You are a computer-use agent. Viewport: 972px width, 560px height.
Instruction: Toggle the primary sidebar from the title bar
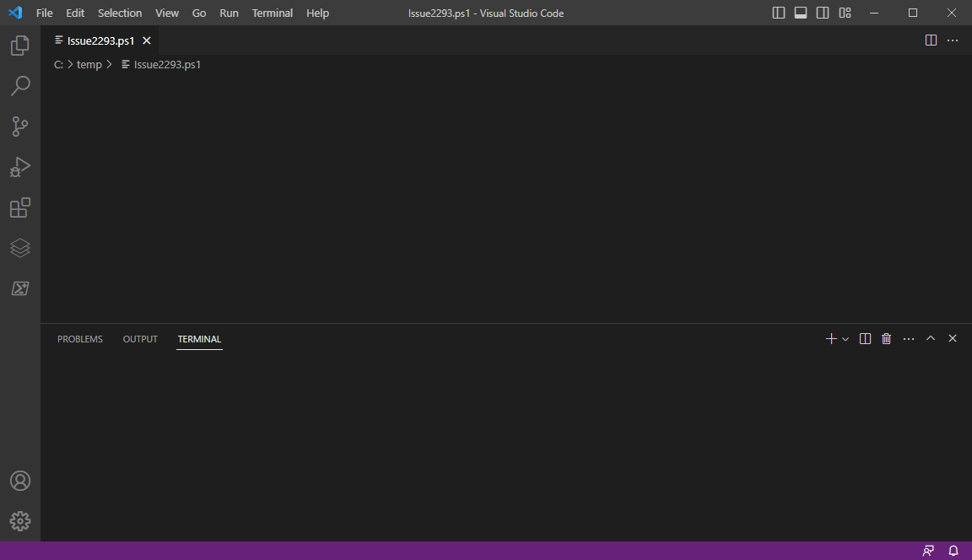(x=777, y=13)
